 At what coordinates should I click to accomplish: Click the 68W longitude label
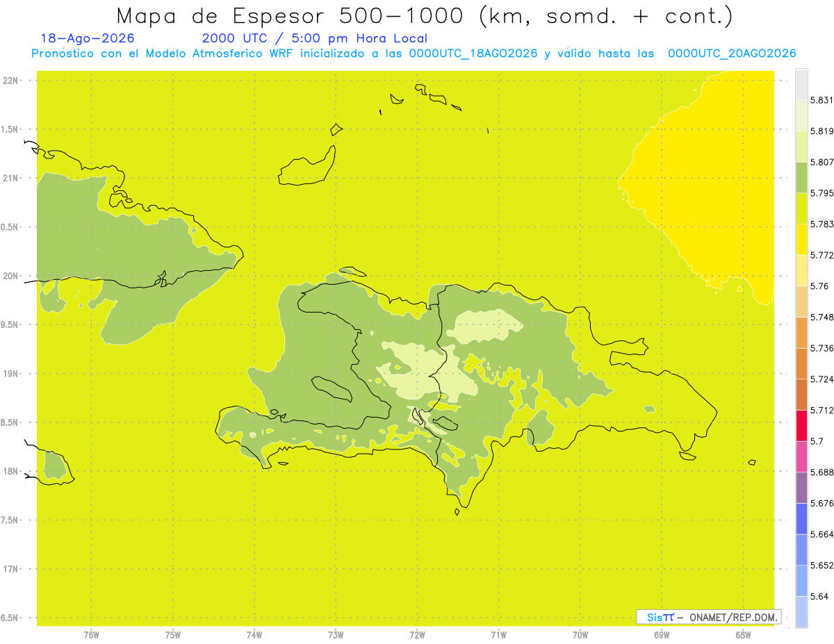point(743,634)
